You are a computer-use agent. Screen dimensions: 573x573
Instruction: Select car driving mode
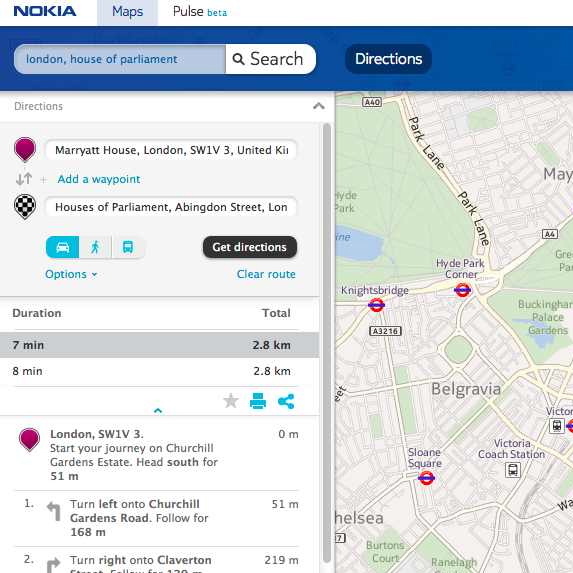click(x=62, y=247)
